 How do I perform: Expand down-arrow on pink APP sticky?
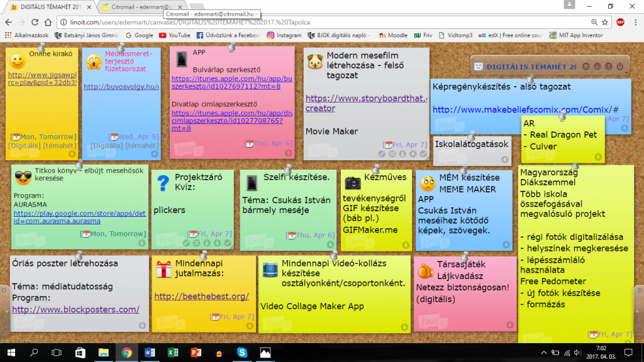288,153
